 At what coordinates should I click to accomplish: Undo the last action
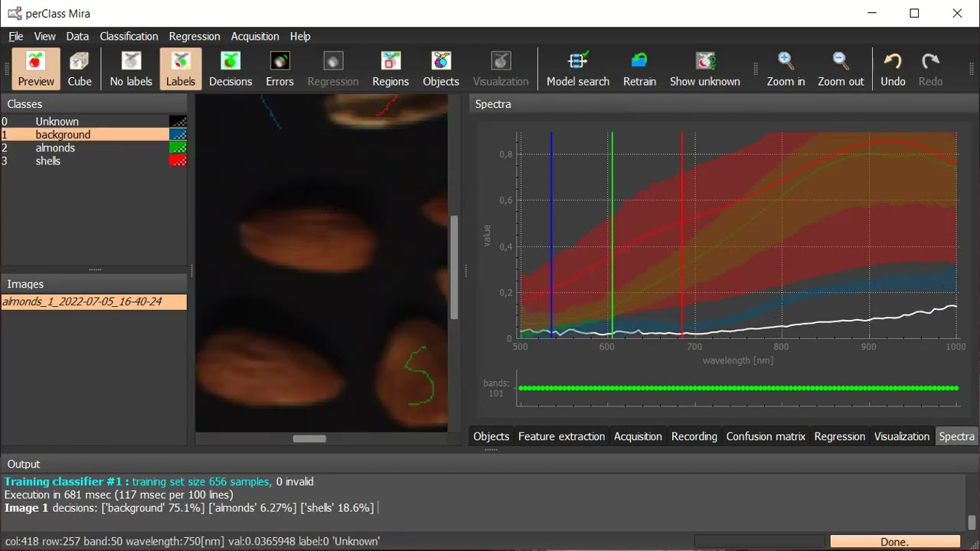pyautogui.click(x=893, y=69)
